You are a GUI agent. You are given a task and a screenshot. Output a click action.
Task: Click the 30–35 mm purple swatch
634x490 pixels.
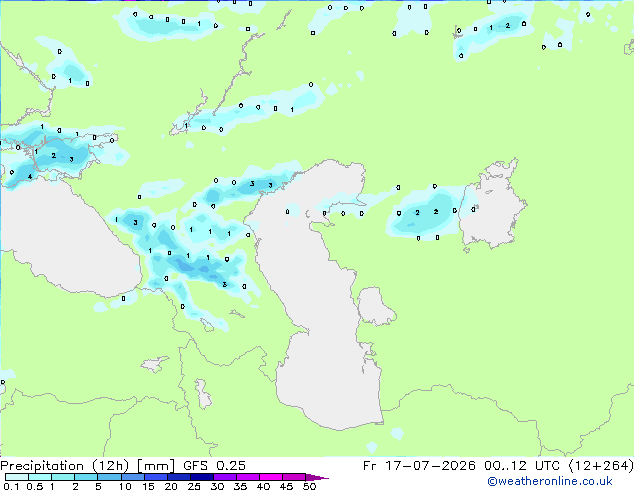click(224, 477)
